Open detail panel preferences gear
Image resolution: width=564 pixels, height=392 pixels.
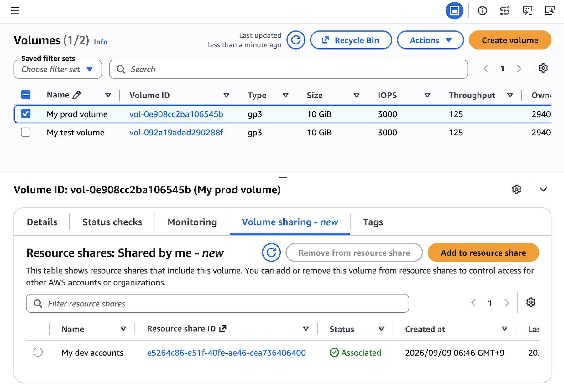pos(517,189)
